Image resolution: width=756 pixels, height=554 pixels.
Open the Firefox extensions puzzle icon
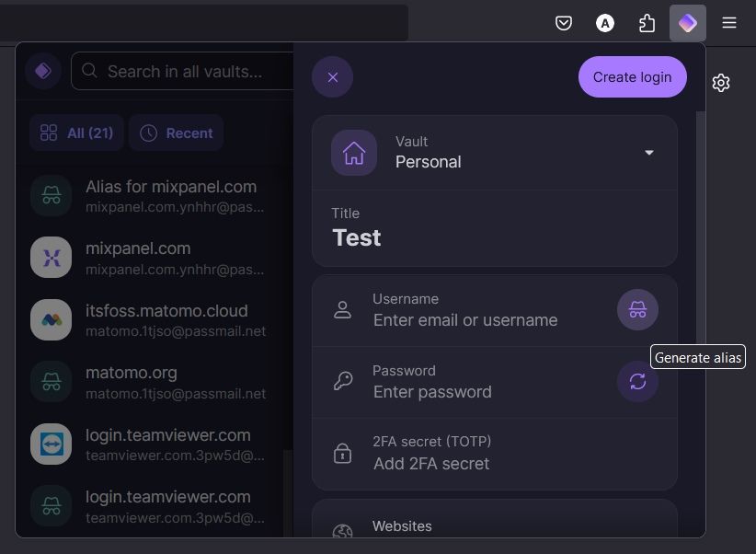pos(647,23)
